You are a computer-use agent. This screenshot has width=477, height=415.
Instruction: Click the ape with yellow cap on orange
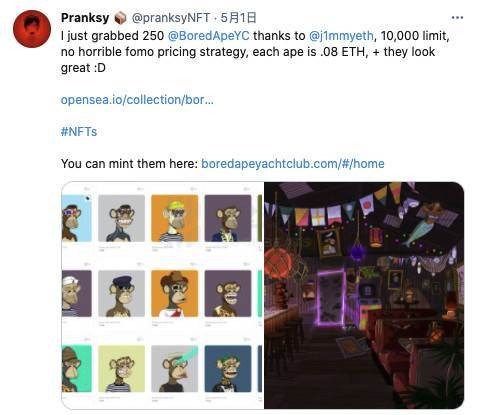(175, 218)
